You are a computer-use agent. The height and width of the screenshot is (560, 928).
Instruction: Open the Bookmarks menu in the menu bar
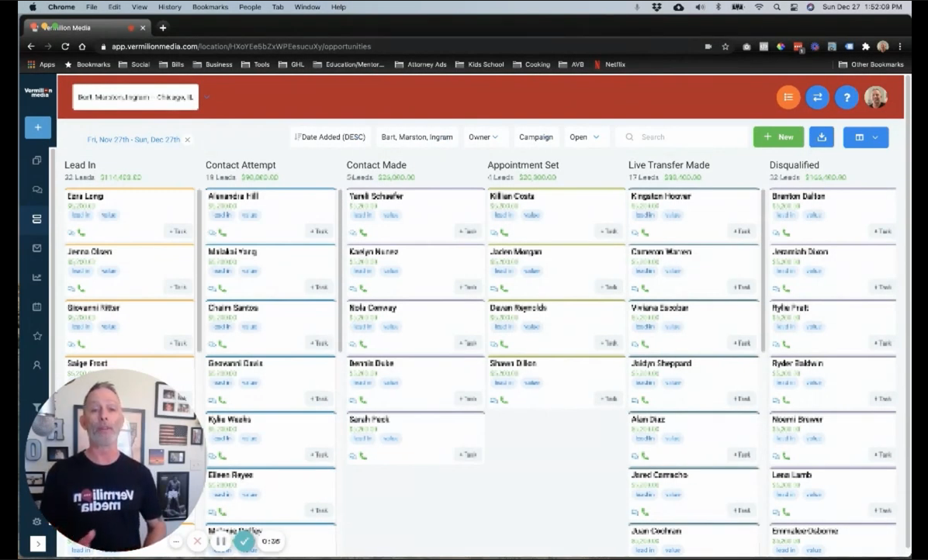pyautogui.click(x=209, y=7)
